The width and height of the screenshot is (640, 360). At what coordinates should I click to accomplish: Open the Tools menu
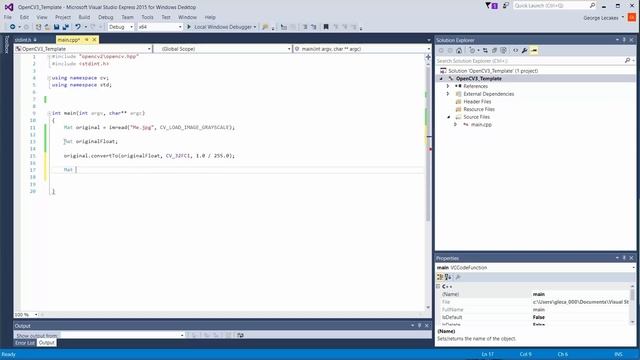147,17
